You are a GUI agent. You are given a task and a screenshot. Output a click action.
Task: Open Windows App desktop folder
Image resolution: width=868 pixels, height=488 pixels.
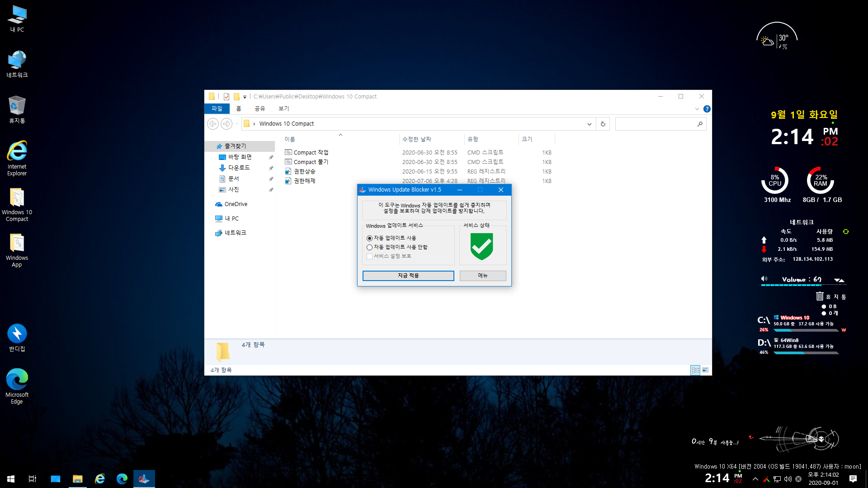[17, 251]
